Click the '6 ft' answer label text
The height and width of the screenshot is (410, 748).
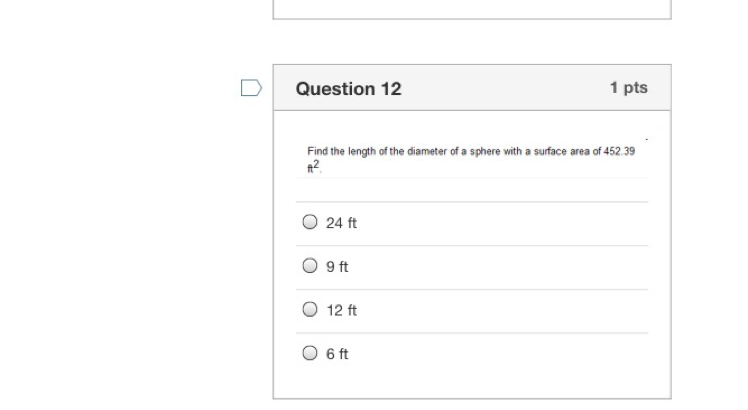337,354
